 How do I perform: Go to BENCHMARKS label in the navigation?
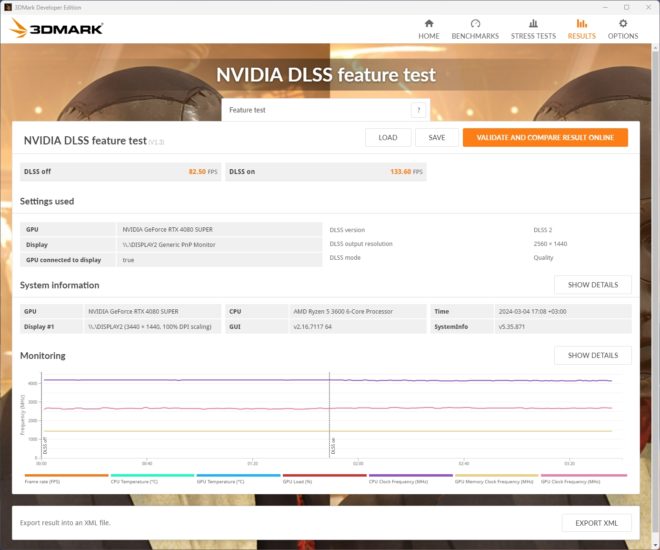tap(475, 36)
